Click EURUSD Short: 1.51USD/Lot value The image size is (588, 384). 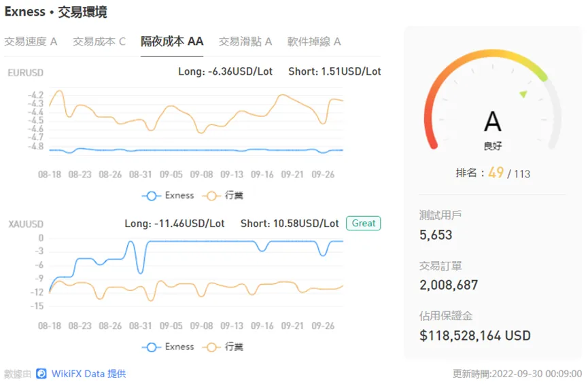(334, 71)
